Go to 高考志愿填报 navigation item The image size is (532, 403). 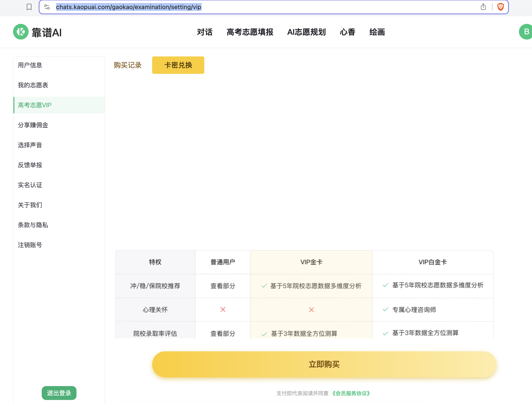point(250,32)
